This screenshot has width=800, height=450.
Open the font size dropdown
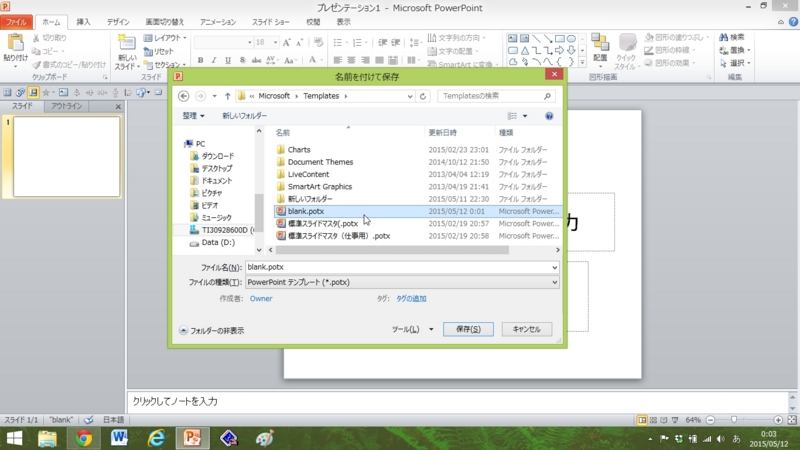276,42
